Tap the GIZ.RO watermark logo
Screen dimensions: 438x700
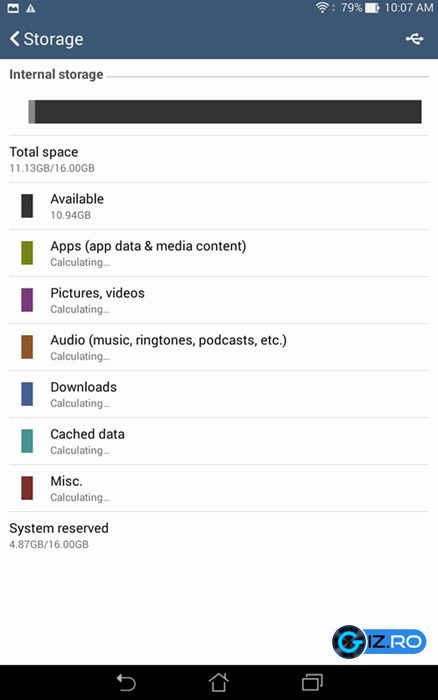pos(379,642)
